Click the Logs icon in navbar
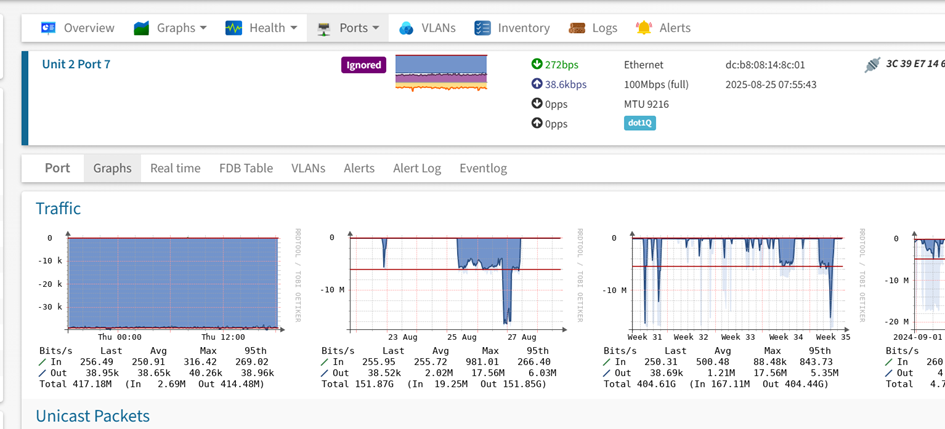This screenshot has height=429, width=945. coord(577,28)
